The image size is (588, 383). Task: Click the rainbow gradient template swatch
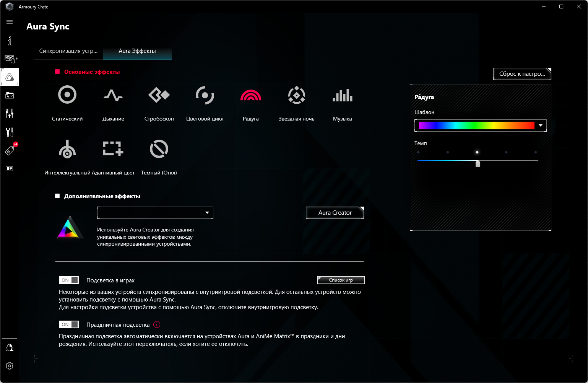click(476, 125)
